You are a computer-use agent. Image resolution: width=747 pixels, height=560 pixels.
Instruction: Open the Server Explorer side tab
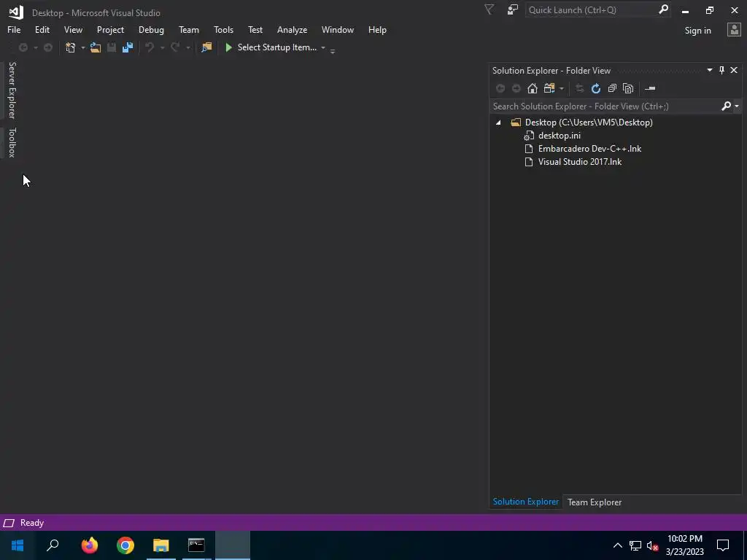[x=12, y=90]
